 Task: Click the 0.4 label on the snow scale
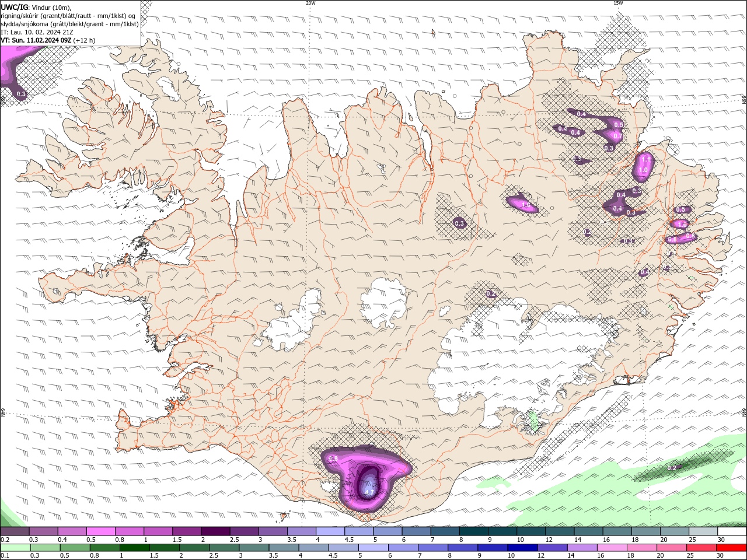[62, 540]
